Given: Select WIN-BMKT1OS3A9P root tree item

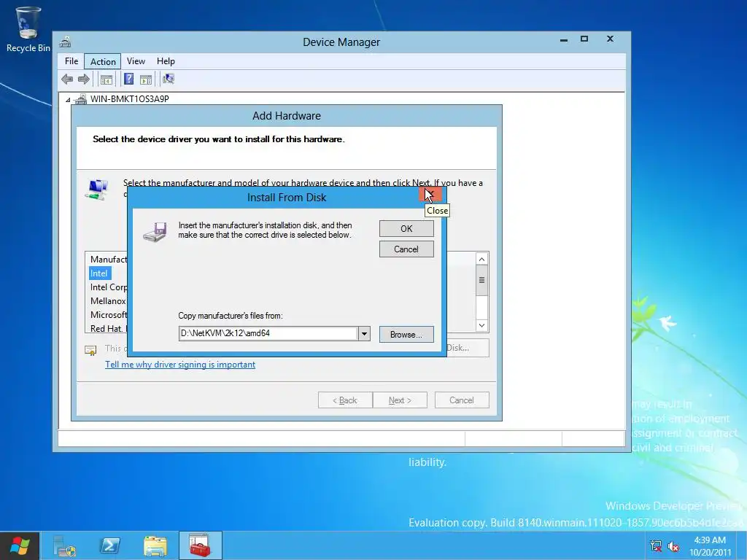Looking at the screenshot, I should click(130, 99).
